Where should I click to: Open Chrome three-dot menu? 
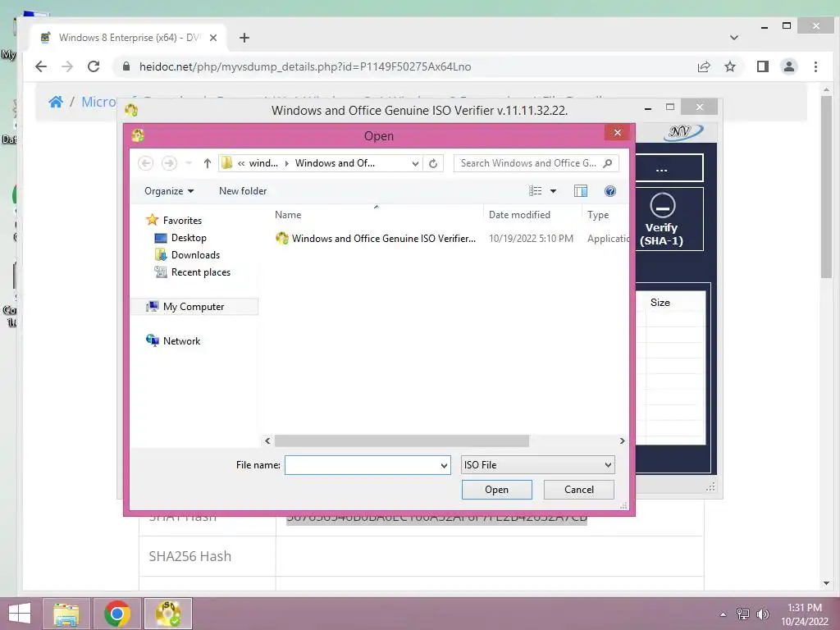point(815,66)
